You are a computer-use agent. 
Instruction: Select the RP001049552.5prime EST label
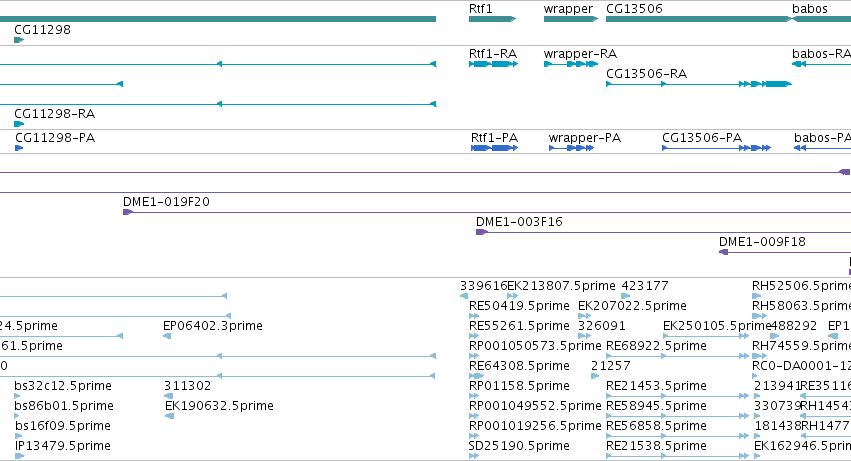pos(535,406)
